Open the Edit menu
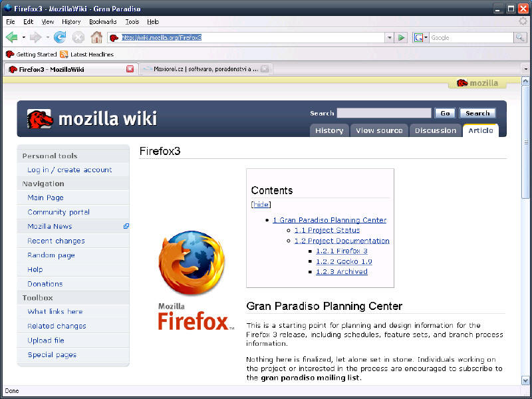The width and height of the screenshot is (532, 399). tap(28, 22)
